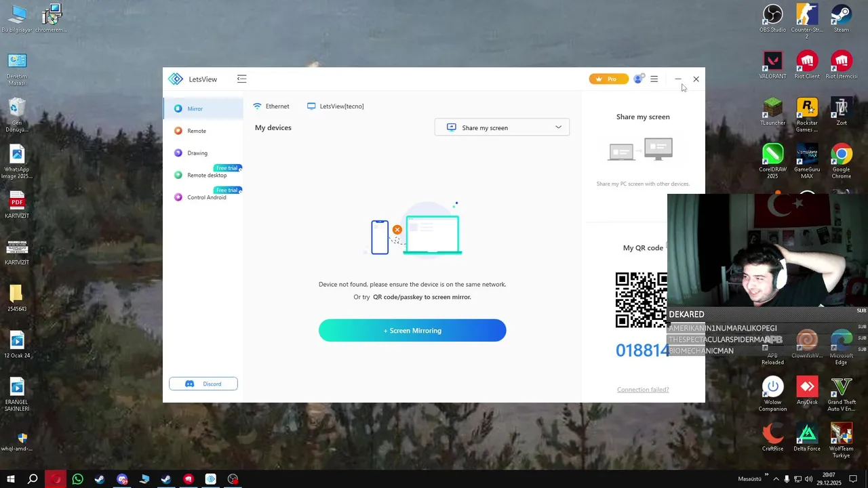This screenshot has height=488, width=868.
Task: Open LetsView from the taskbar
Action: (211, 479)
